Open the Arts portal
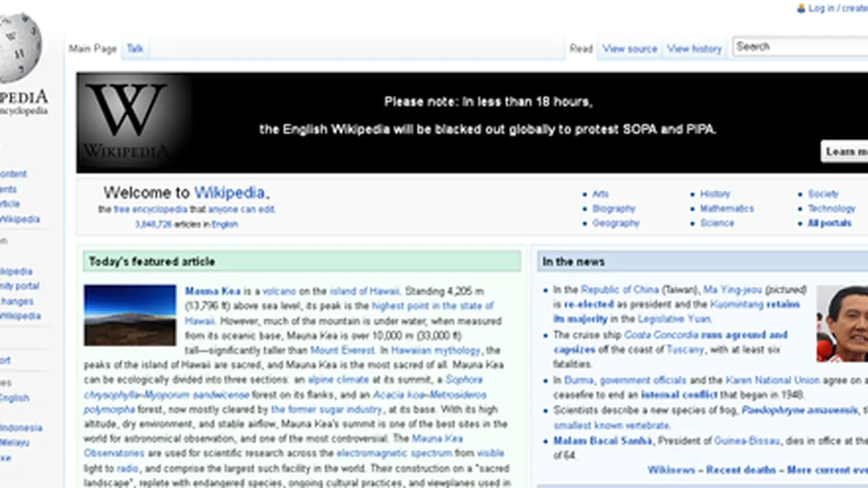Screen dimensions: 868x488 coord(600,193)
